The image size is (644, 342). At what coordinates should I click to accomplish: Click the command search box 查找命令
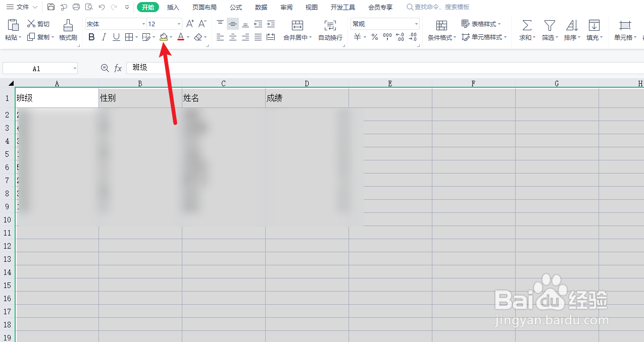pos(438,7)
